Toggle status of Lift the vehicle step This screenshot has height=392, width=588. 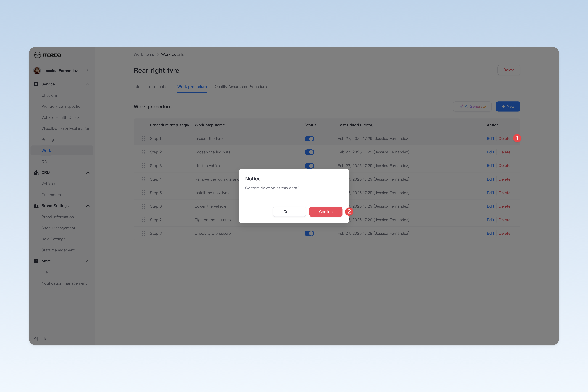coord(309,166)
